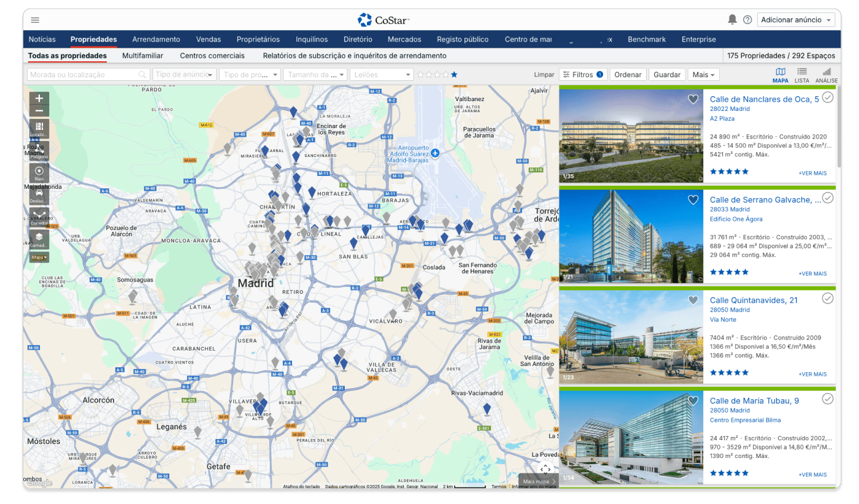Activate the Raio radius search tool

[x=39, y=172]
